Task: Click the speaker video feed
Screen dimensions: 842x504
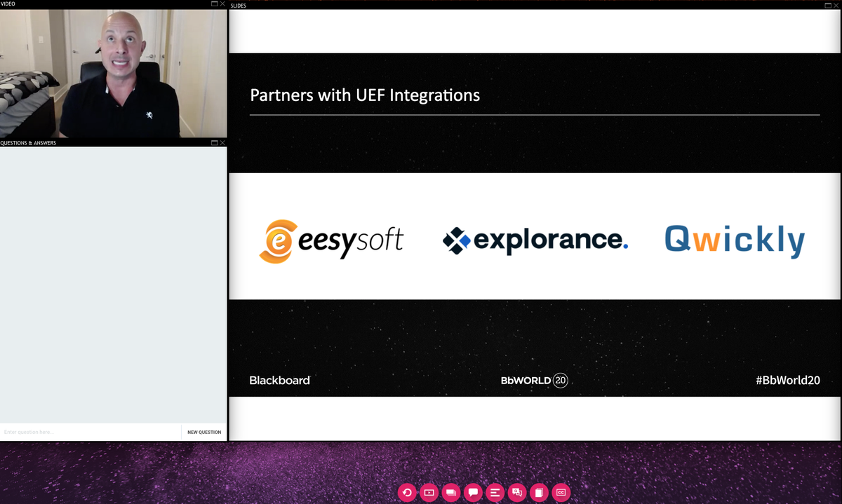Action: click(113, 73)
